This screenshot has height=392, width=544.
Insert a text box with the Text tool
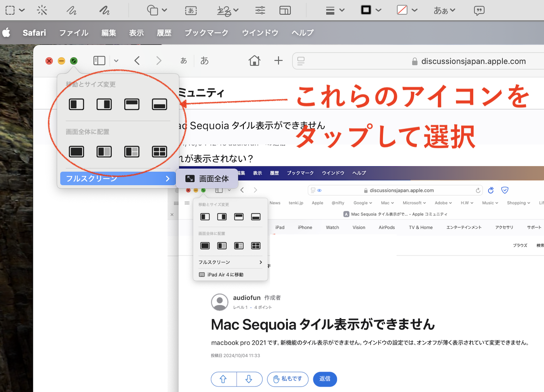[x=191, y=11]
